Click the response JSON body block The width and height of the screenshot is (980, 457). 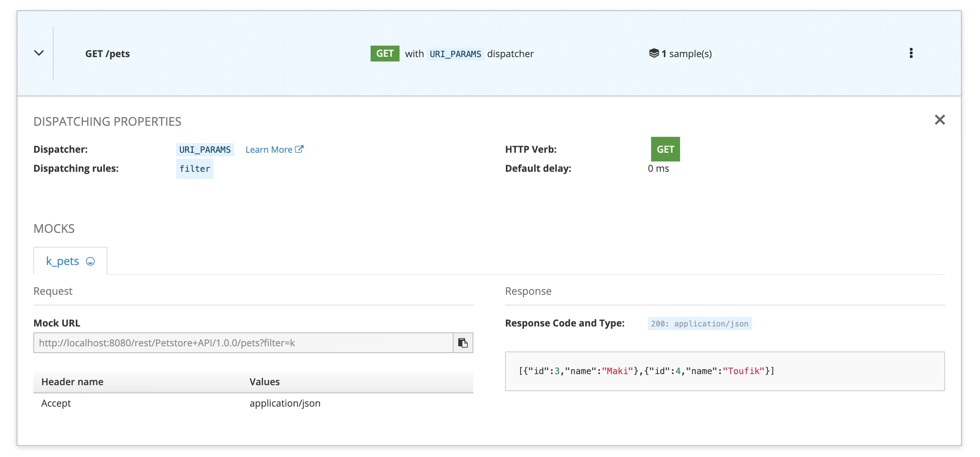pyautogui.click(x=724, y=371)
